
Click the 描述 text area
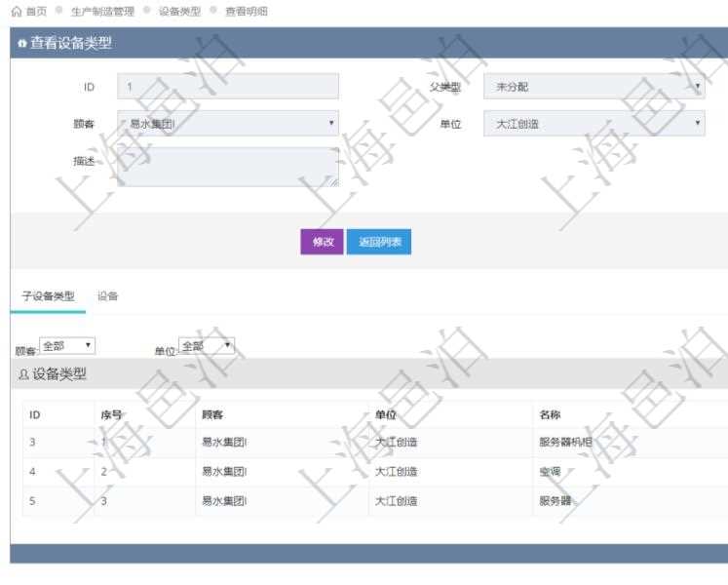[x=228, y=167]
